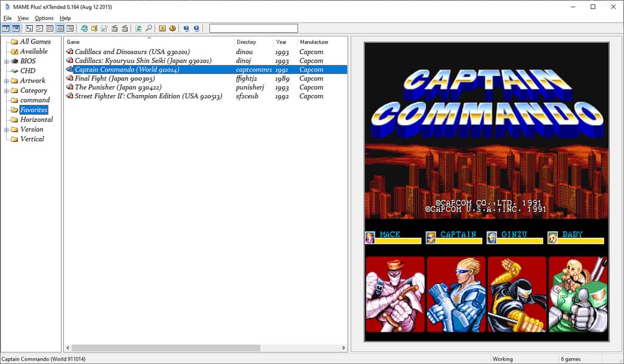Click the Final Fight row game icon
Image resolution: width=624 pixels, height=364 pixels.
pos(70,78)
